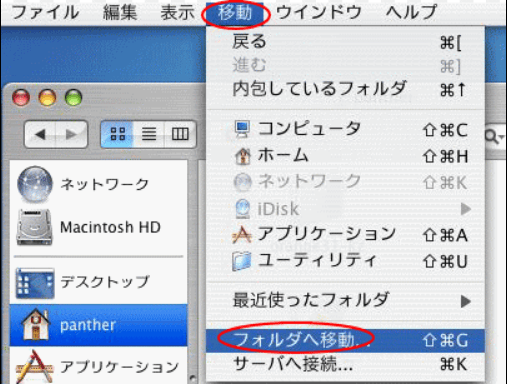Close the open 移動 menu
The width and height of the screenshot is (507, 384).
coord(235,13)
